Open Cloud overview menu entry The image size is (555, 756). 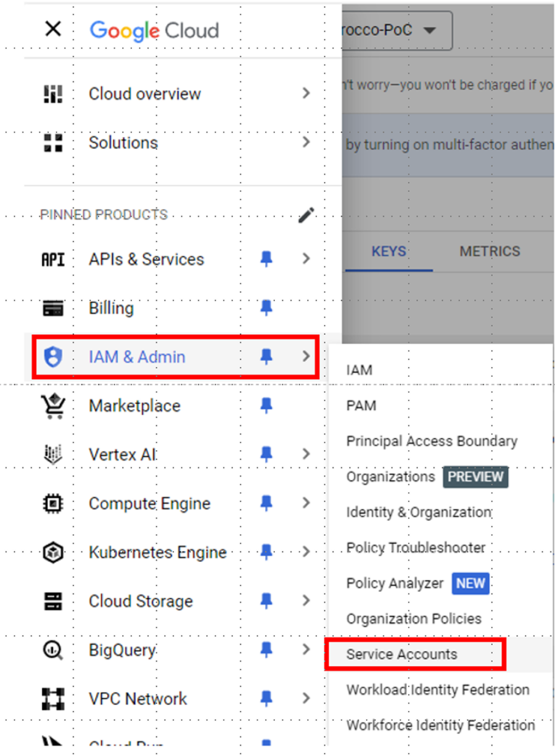[145, 94]
